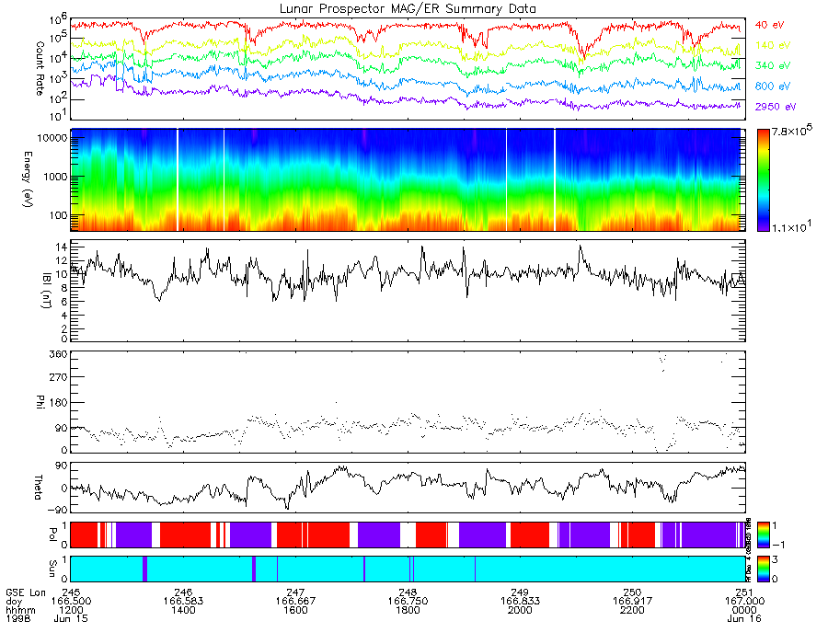Click the '167.000' doy tick label
This screenshot has height=644, width=828.
pos(744,602)
